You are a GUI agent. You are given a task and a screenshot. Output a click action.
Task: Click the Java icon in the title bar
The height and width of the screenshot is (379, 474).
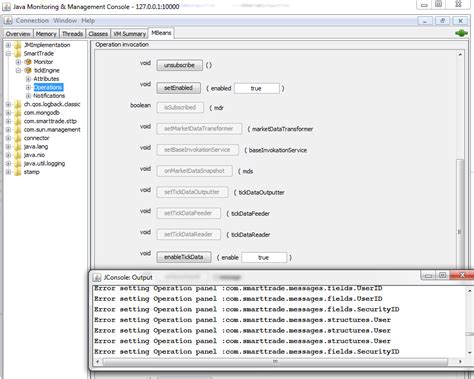coord(6,7)
